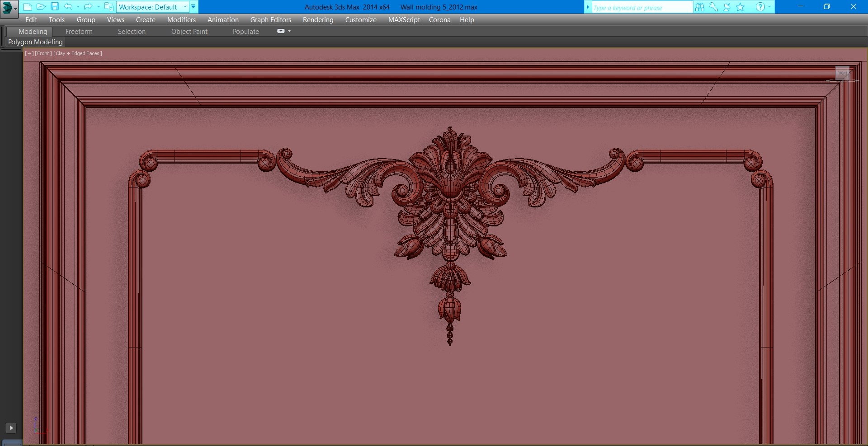The height and width of the screenshot is (446, 868).
Task: Open the Graph Editors menu
Action: point(271,20)
